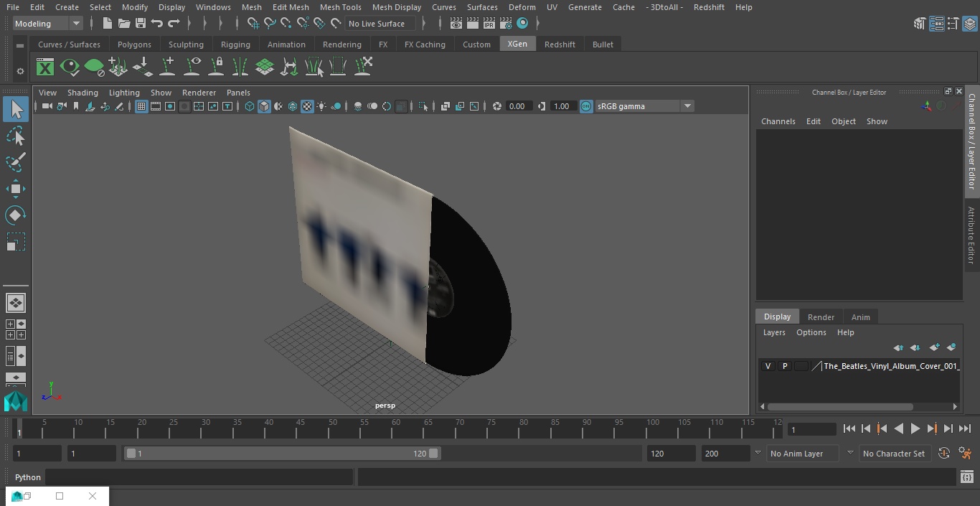Switch to the Polygons shelf tab
This screenshot has height=506, width=980.
tap(134, 44)
